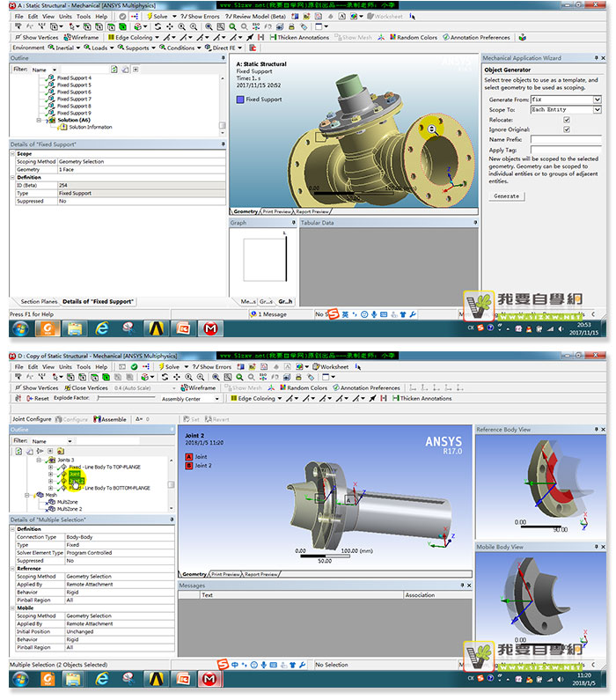This screenshot has width=616, height=700.
Task: Click Assemble button in Joint Configure toolbar
Action: tap(110, 419)
